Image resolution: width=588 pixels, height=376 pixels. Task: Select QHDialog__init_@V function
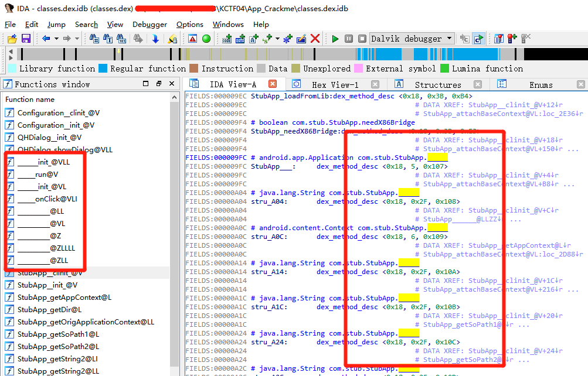[x=49, y=138]
